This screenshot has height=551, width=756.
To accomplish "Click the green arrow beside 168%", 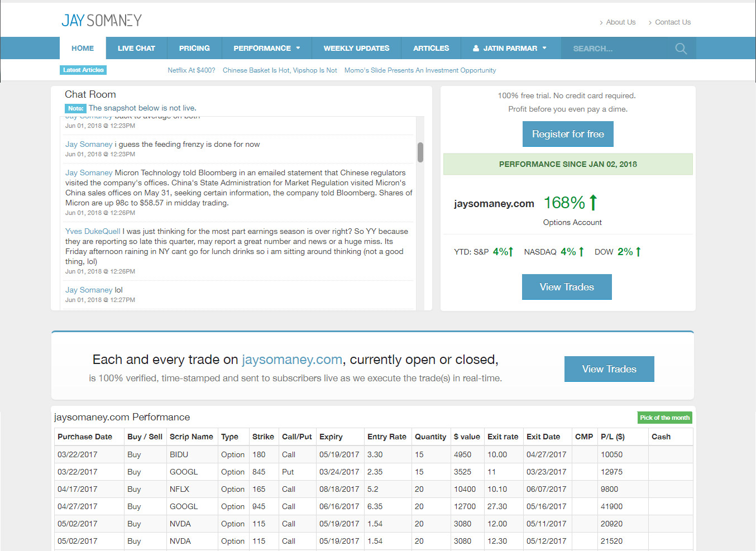I will coord(593,203).
